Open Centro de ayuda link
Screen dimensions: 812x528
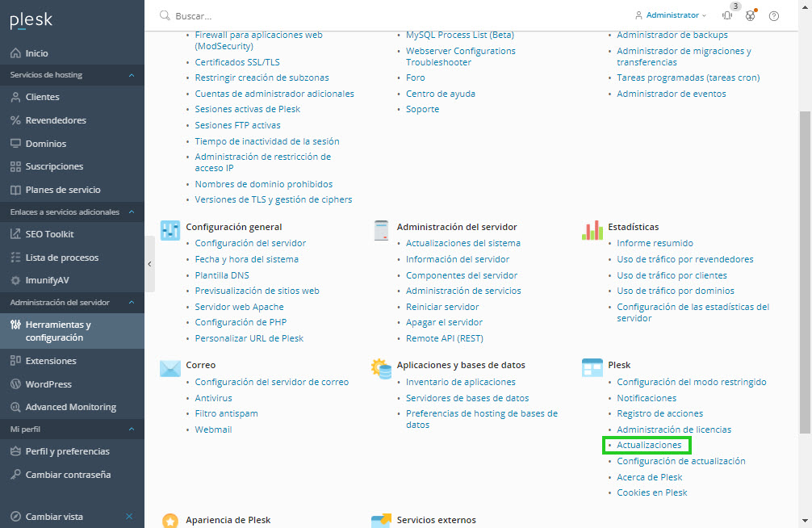[x=440, y=94]
